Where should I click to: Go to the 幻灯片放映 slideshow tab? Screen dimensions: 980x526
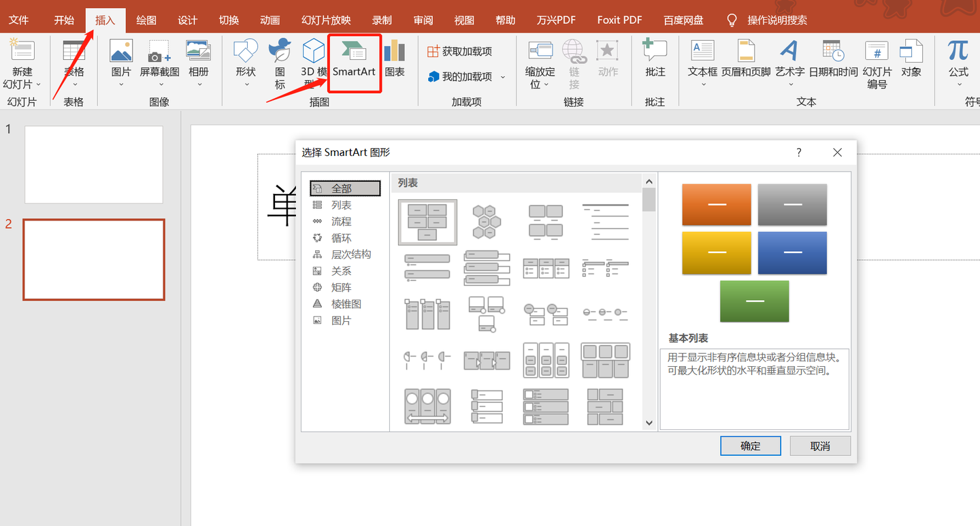pos(326,20)
